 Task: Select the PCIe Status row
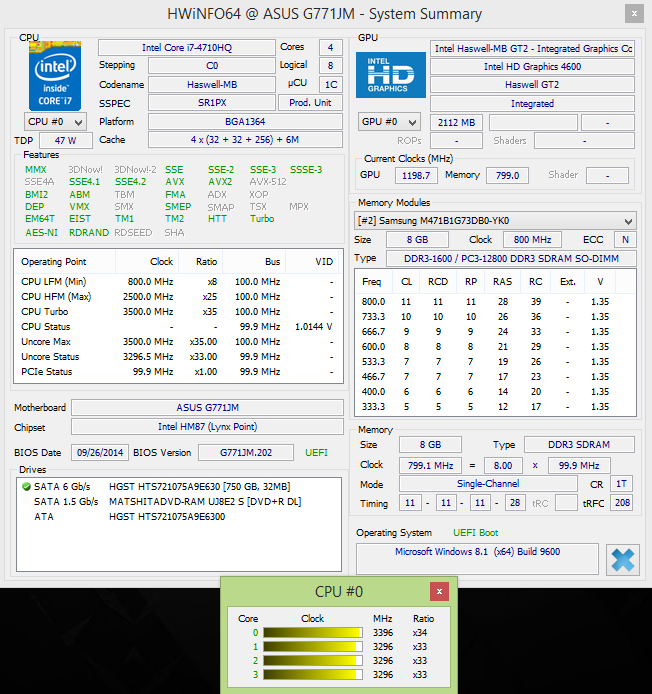[x=178, y=372]
